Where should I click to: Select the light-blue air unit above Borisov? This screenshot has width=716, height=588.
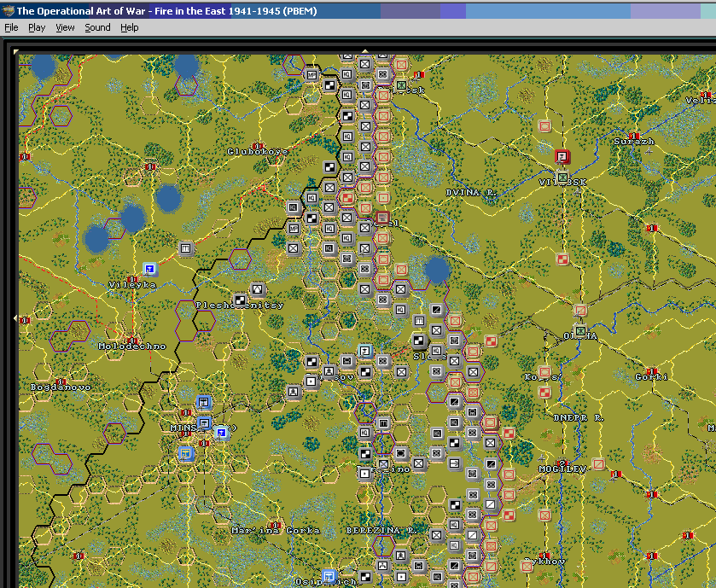[x=365, y=351]
